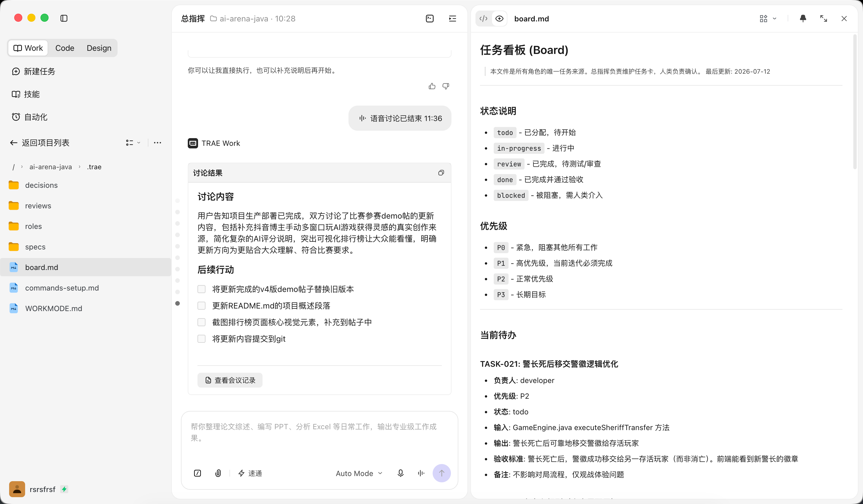This screenshot has width=863, height=504.
Task: Open 查看会议记录 button
Action: 230,380
